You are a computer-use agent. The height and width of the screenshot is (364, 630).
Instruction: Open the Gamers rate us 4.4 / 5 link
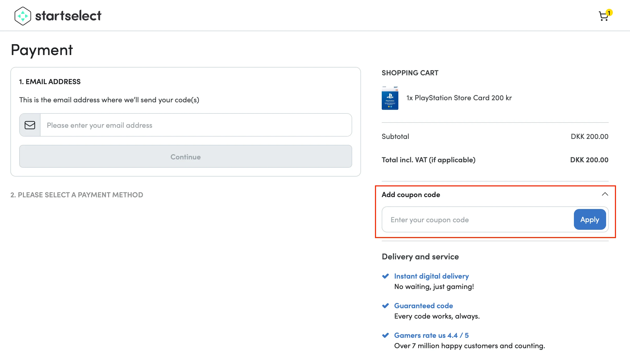431,335
